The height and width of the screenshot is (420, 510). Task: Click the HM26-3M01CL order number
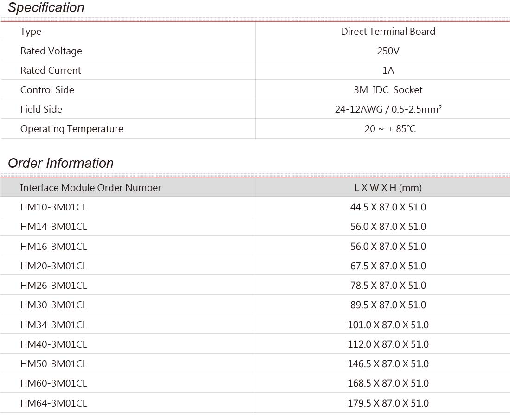pos(54,286)
